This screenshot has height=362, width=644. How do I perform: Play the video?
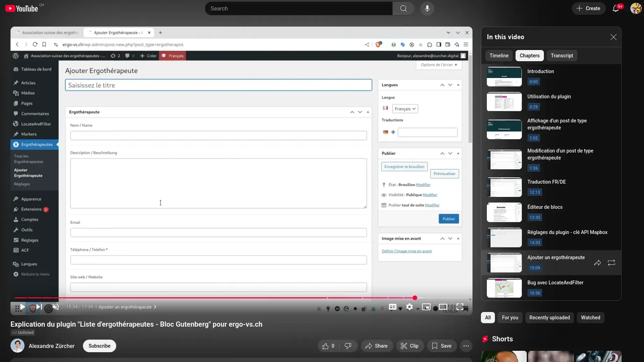point(22,307)
